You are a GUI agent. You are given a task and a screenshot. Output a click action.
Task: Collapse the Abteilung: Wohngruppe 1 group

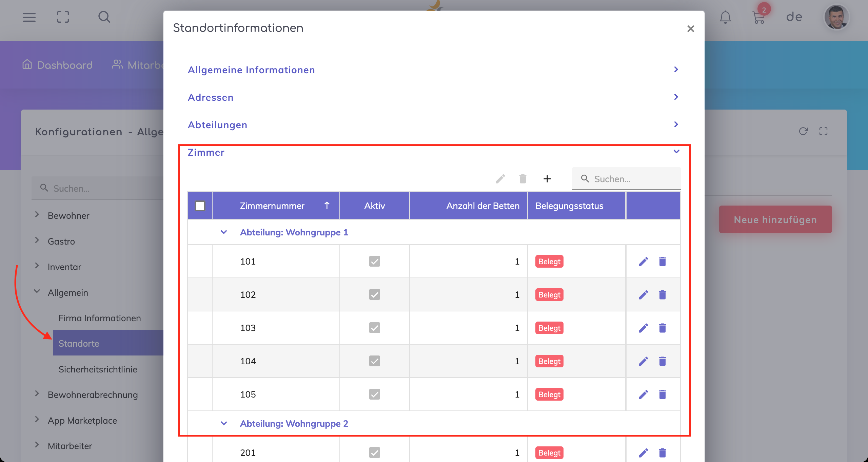[x=224, y=232]
